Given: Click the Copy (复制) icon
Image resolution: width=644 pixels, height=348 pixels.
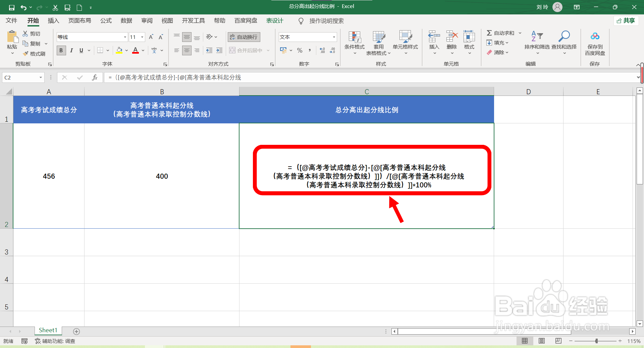Looking at the screenshot, I should point(25,44).
